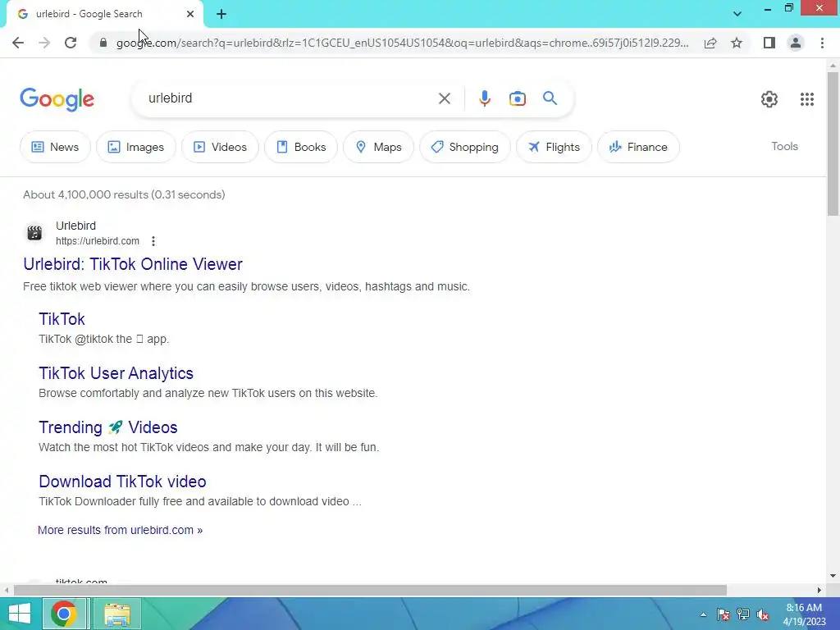Switch to the Videos filter
840x630 pixels.
coord(220,147)
